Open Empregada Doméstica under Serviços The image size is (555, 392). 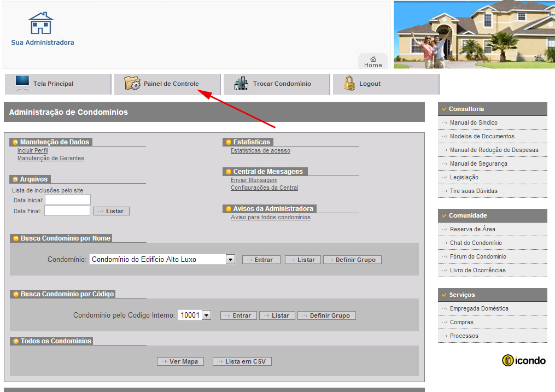(x=479, y=308)
